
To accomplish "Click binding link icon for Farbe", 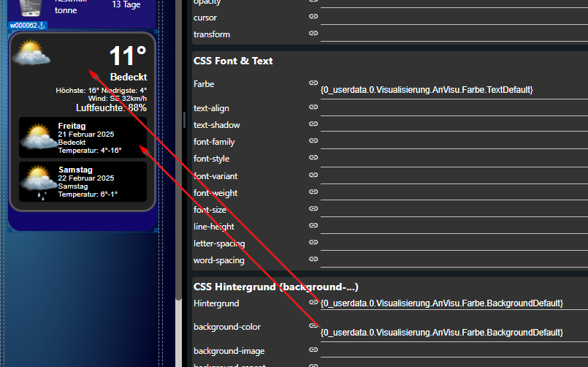I will coord(313,83).
